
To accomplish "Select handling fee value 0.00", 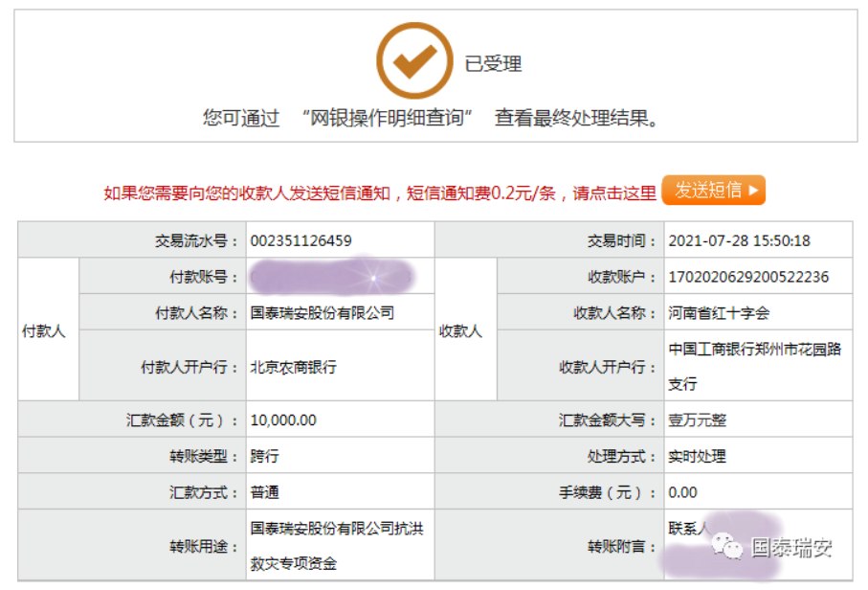I will point(682,492).
